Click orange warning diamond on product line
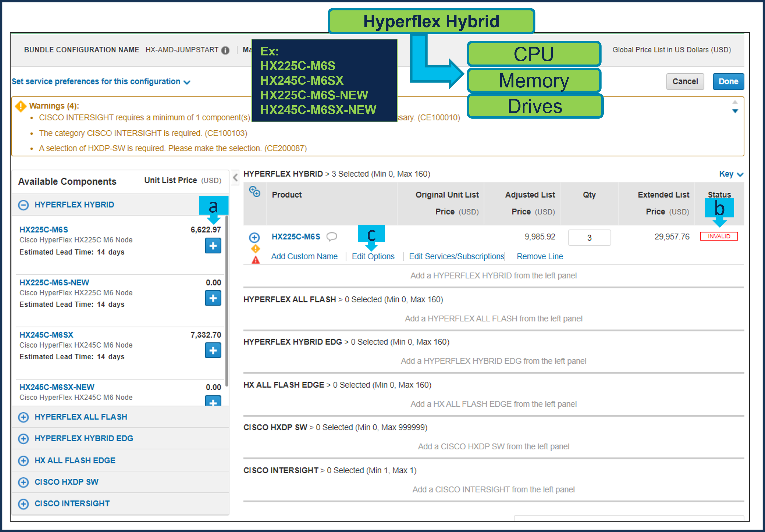 point(255,248)
